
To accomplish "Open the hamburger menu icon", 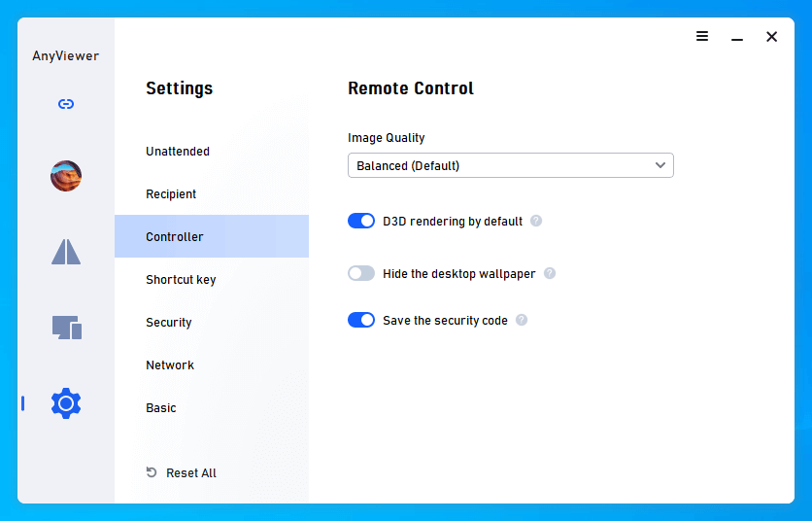I will coord(702,36).
